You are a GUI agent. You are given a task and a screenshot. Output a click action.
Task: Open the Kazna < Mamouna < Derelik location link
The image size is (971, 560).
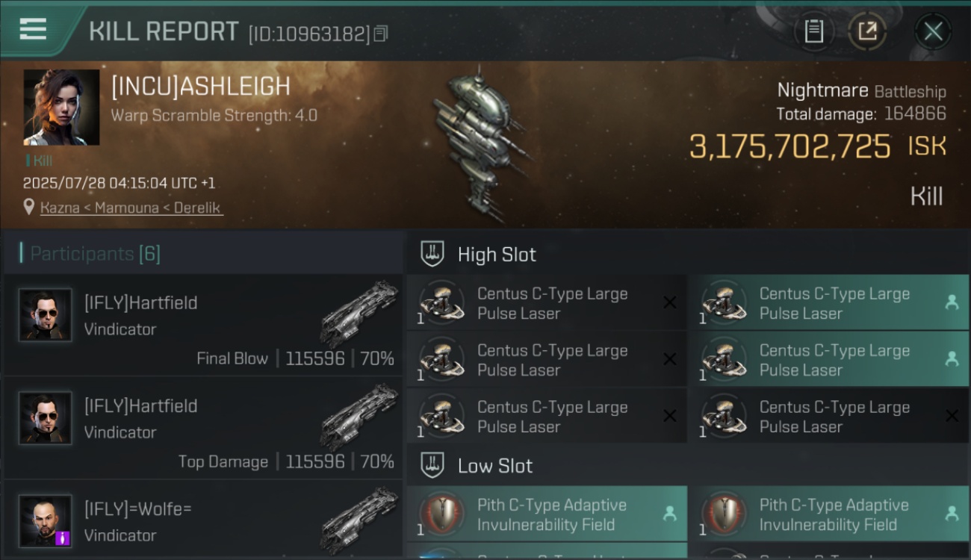[x=131, y=208]
